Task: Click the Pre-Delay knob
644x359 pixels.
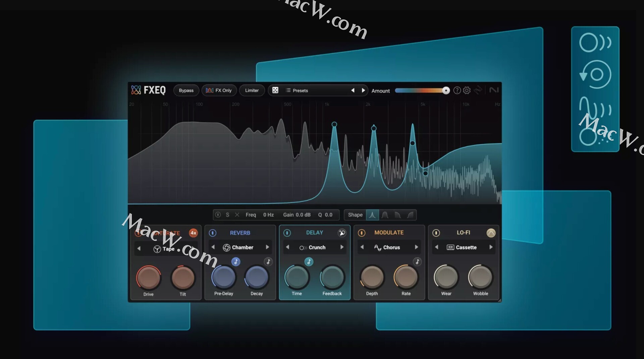Action: point(223,277)
